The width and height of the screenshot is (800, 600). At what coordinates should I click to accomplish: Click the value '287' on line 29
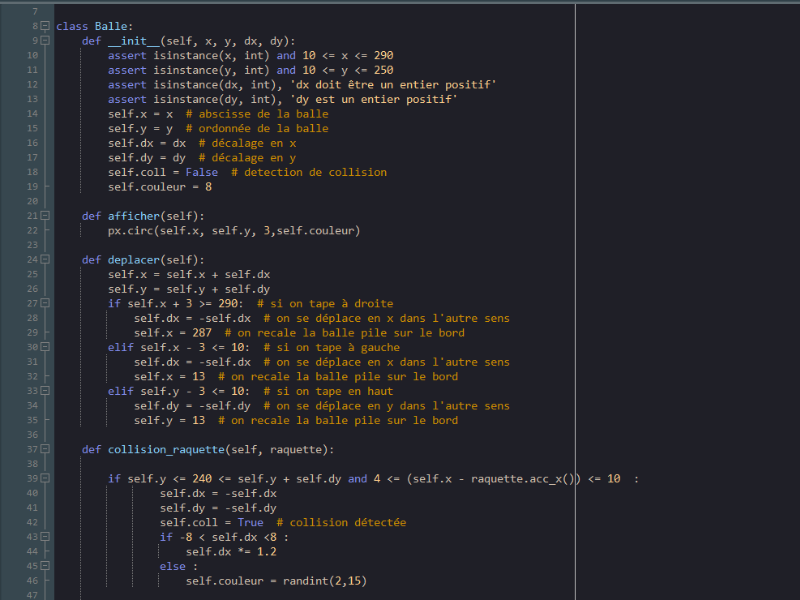click(202, 333)
